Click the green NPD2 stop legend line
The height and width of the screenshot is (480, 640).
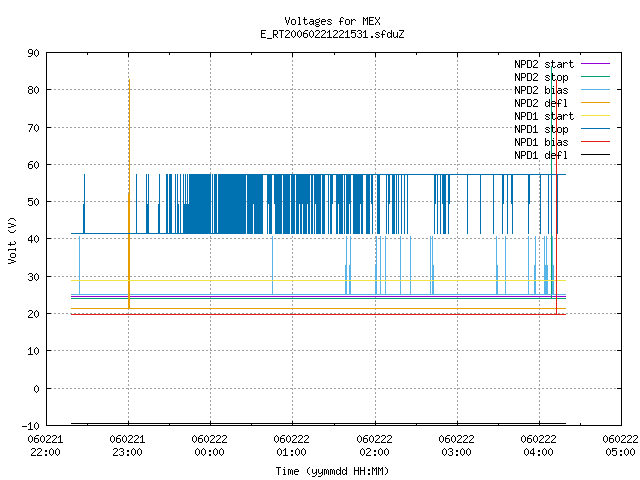[x=595, y=77]
